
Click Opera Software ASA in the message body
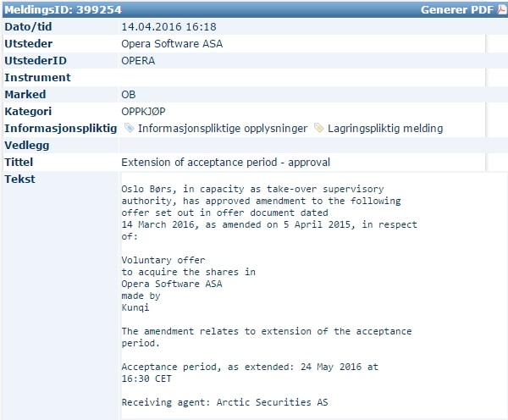point(172,284)
